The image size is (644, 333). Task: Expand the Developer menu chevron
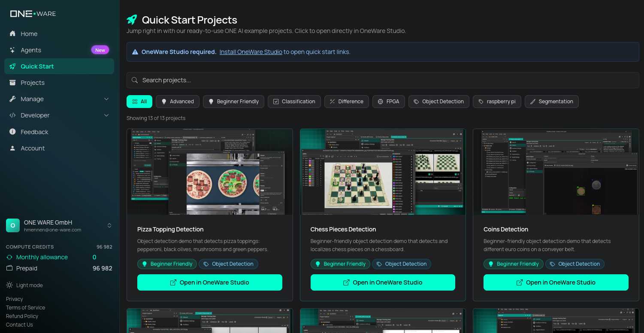click(x=106, y=115)
